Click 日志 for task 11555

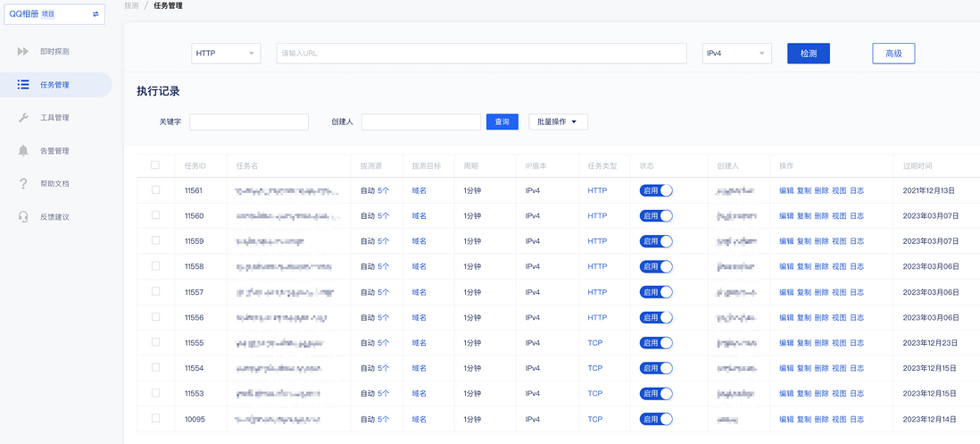click(x=856, y=343)
